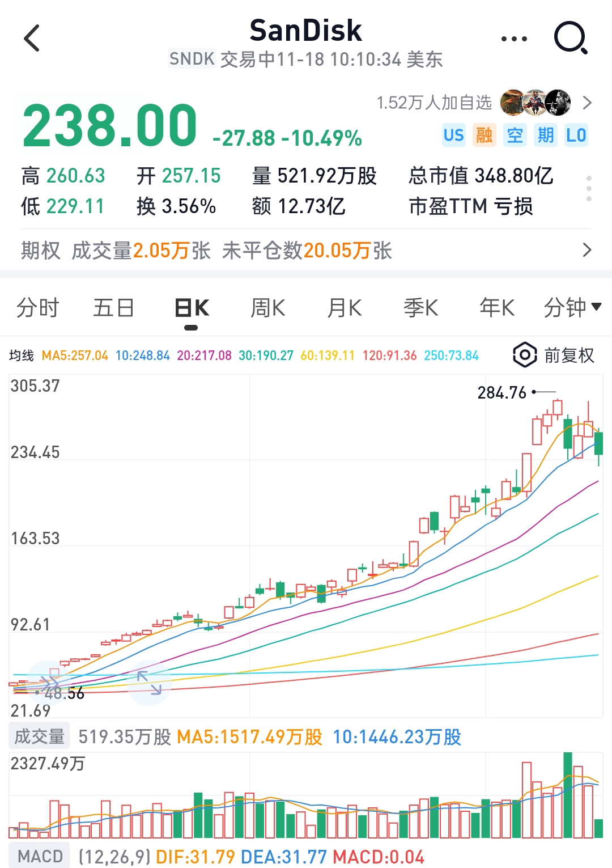The width and height of the screenshot is (612, 868).
Task: Tap the 空 short-selling badge
Action: tap(515, 136)
